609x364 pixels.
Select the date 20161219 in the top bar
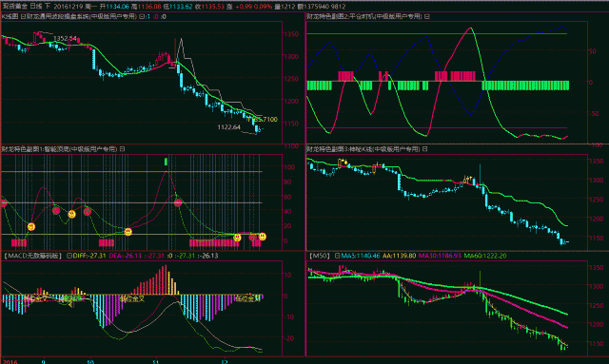click(x=69, y=7)
